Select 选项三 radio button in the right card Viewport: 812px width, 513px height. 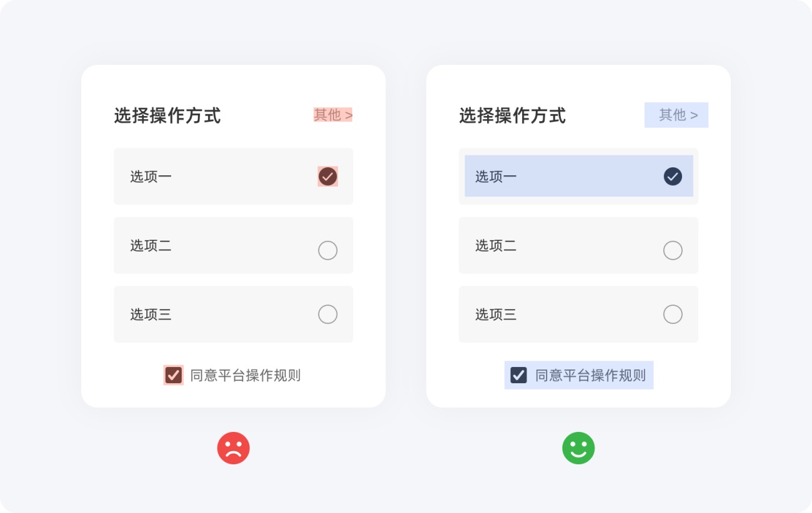point(673,314)
